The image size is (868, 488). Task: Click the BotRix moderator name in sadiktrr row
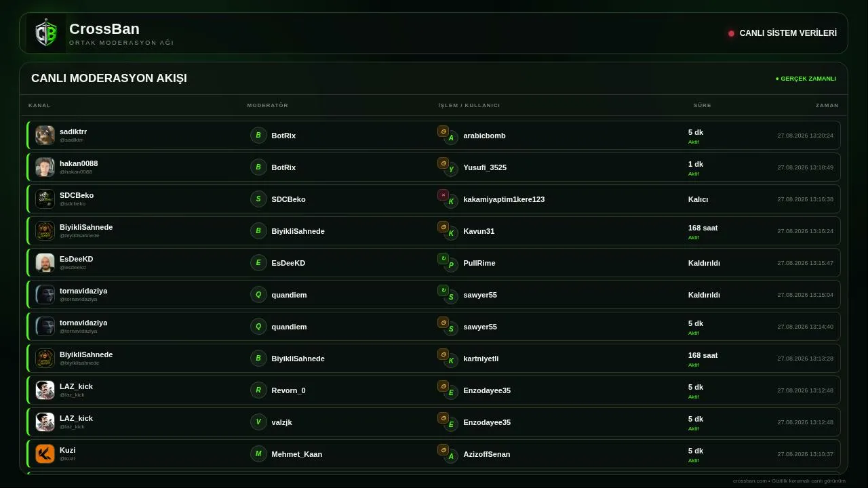(x=283, y=136)
